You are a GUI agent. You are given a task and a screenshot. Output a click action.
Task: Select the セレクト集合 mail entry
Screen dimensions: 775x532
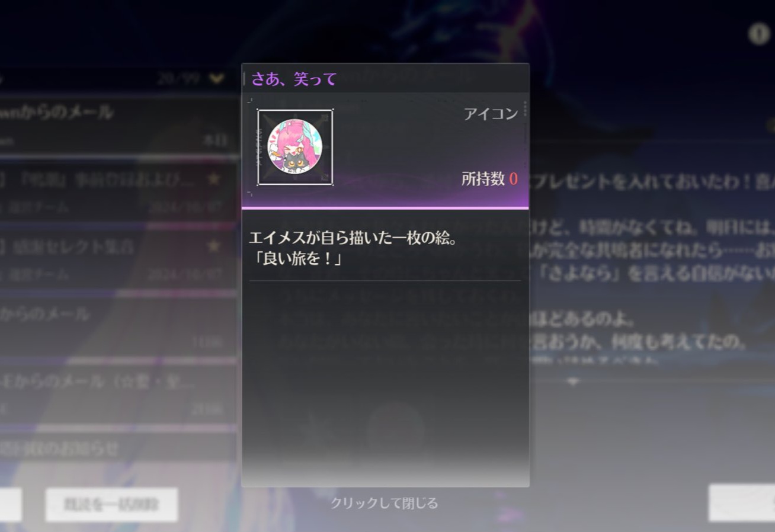click(x=119, y=259)
